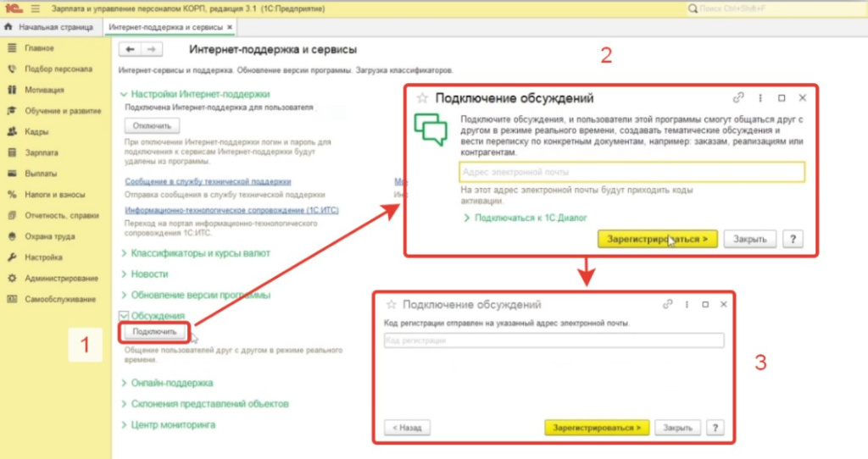Expand the Классификаторы и курсы валют section
Image resolution: width=868 pixels, height=459 pixels.
pos(124,253)
